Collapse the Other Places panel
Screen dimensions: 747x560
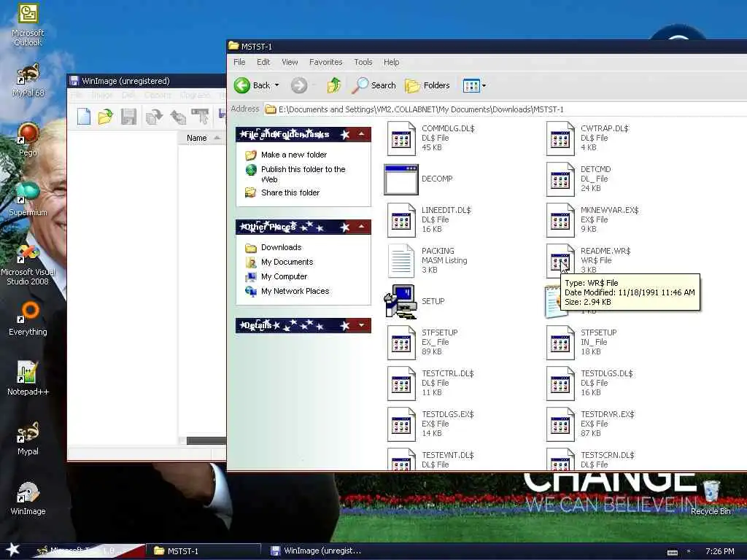tap(362, 227)
